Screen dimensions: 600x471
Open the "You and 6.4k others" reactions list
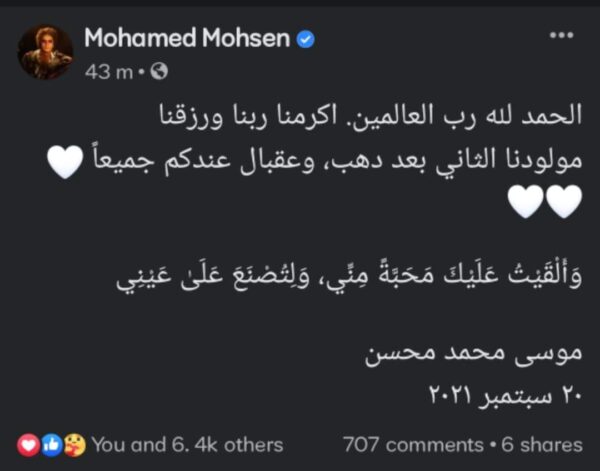[x=187, y=444]
